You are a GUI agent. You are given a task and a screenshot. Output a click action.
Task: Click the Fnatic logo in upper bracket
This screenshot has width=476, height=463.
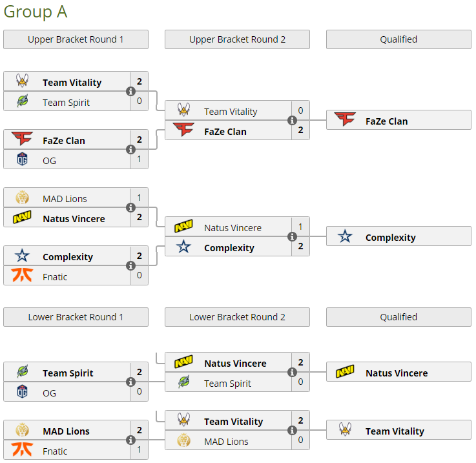point(22,276)
